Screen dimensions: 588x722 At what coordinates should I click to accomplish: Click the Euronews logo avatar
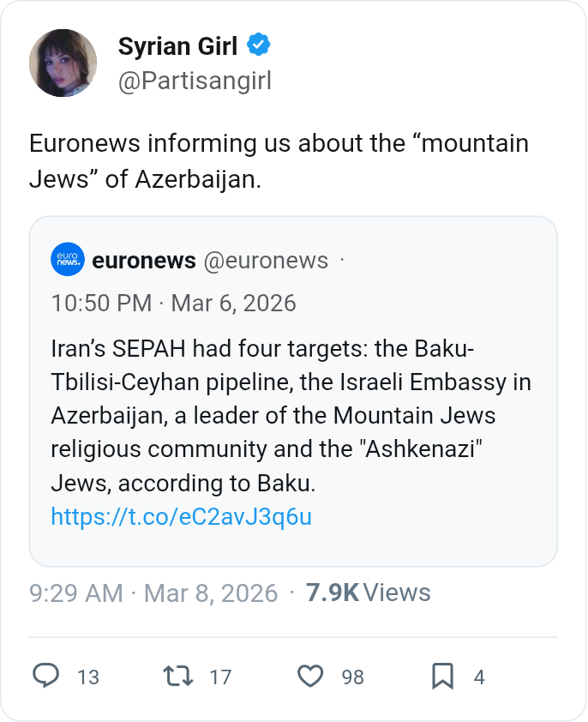coord(68,261)
